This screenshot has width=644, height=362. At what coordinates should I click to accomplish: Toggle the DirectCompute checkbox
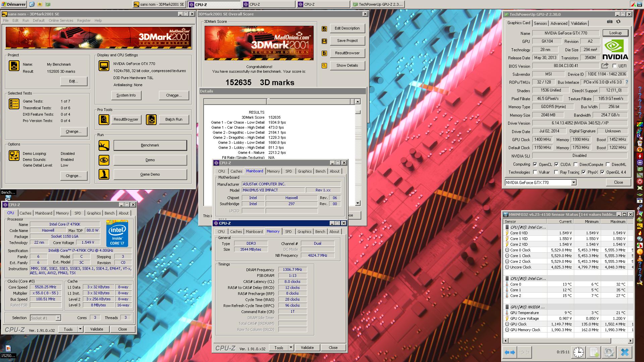pyautogui.click(x=576, y=164)
